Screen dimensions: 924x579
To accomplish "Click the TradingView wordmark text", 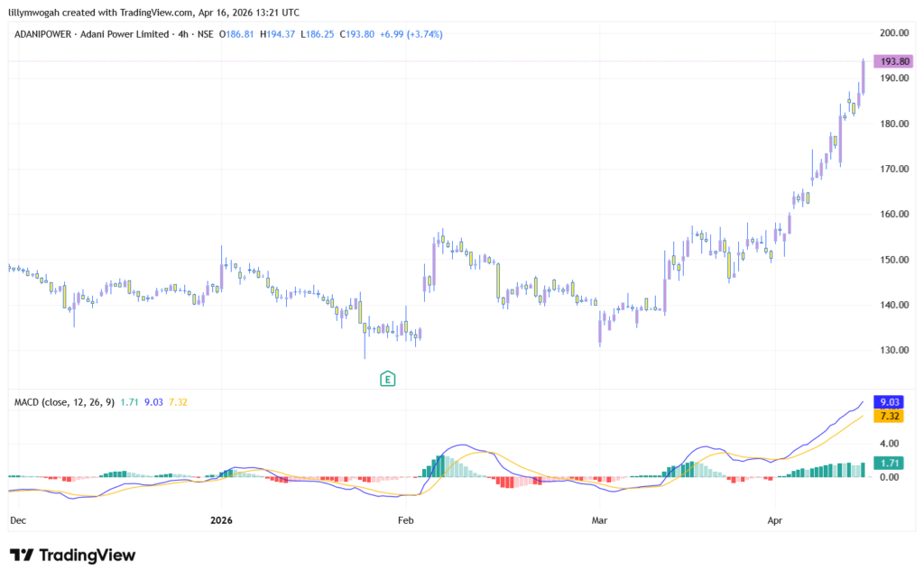I will pos(87,556).
